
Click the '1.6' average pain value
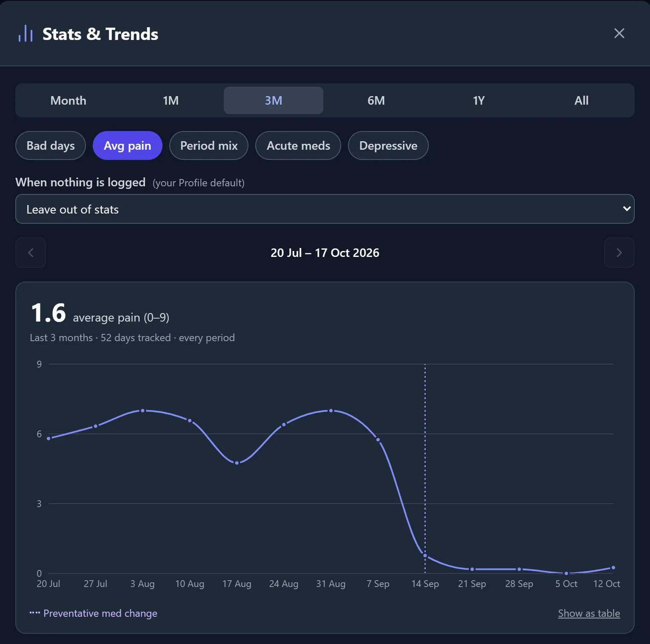point(48,313)
